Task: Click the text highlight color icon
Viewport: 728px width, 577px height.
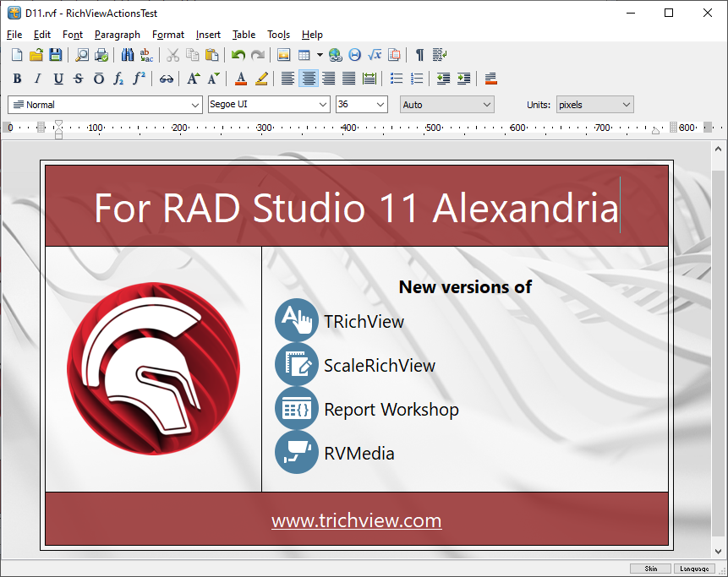Action: coord(261,79)
